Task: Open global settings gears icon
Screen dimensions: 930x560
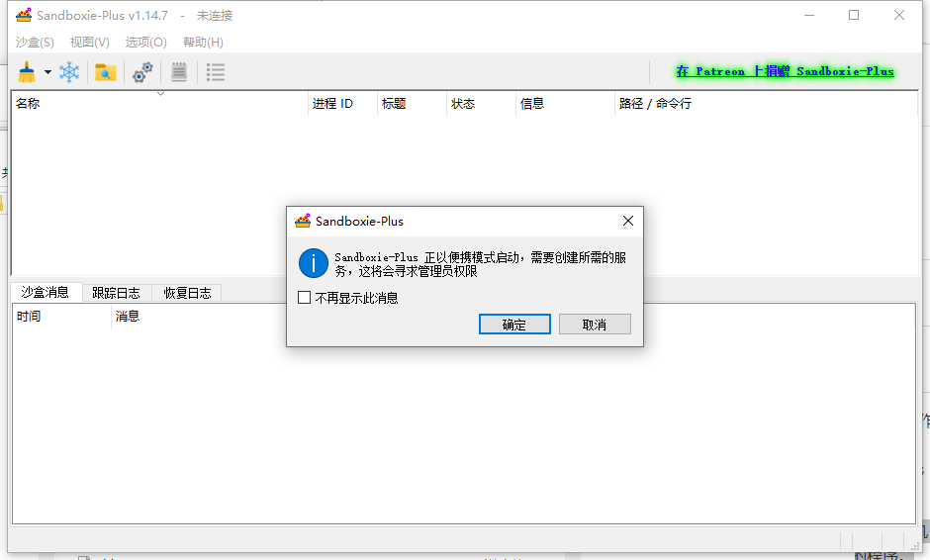Action: (142, 72)
